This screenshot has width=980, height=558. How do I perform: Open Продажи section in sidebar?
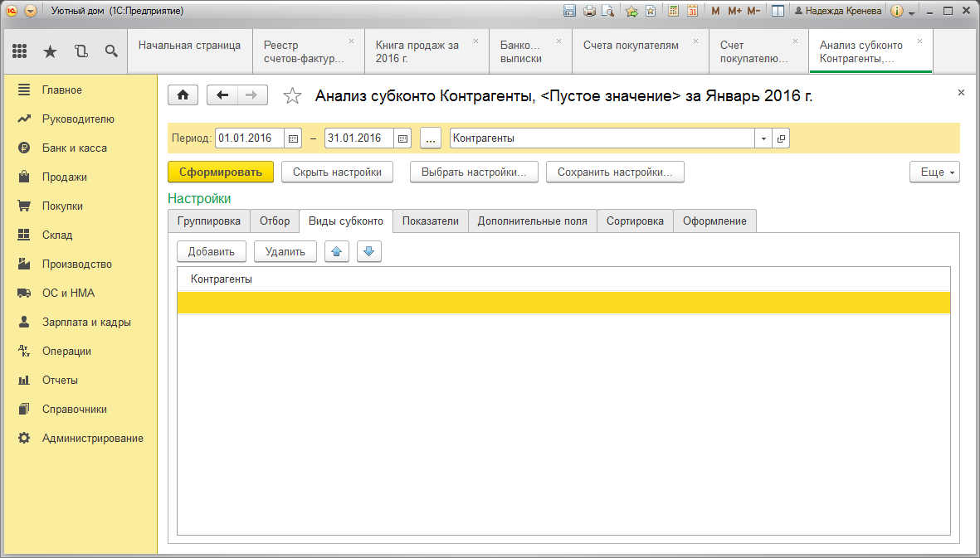click(x=65, y=177)
